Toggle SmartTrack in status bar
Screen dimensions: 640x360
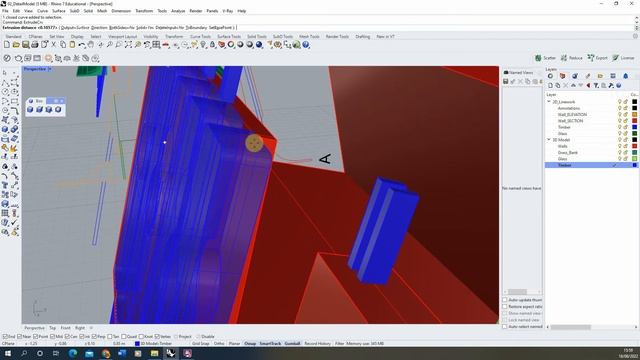tap(270, 344)
